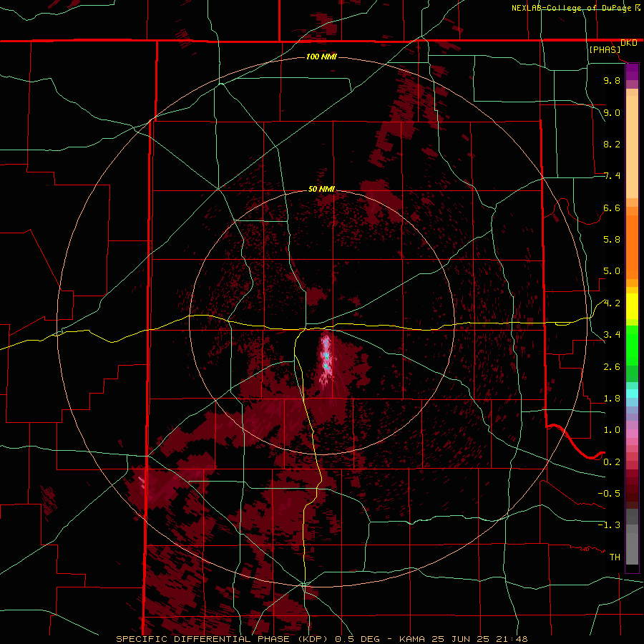
Task: Click the 50 NMI range ring label
Action: click(321, 189)
